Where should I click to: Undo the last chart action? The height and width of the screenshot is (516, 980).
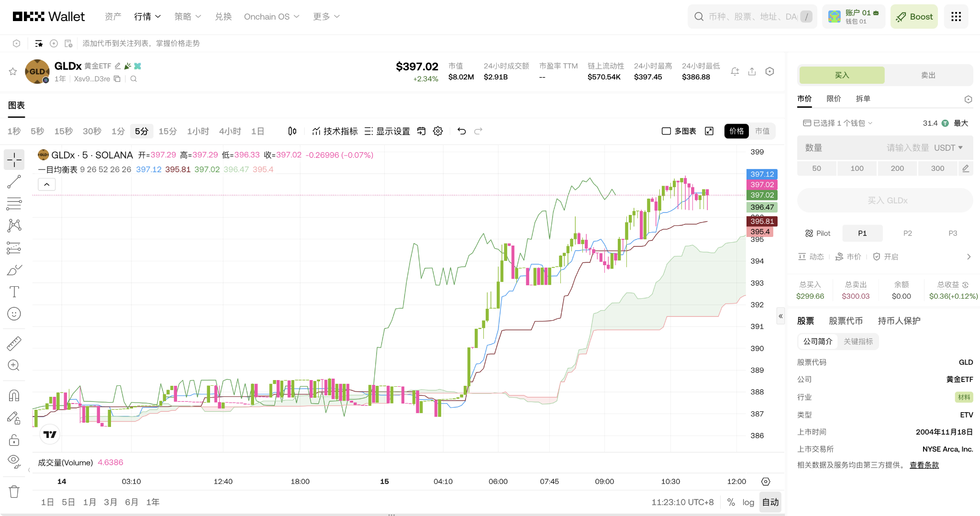pos(462,131)
